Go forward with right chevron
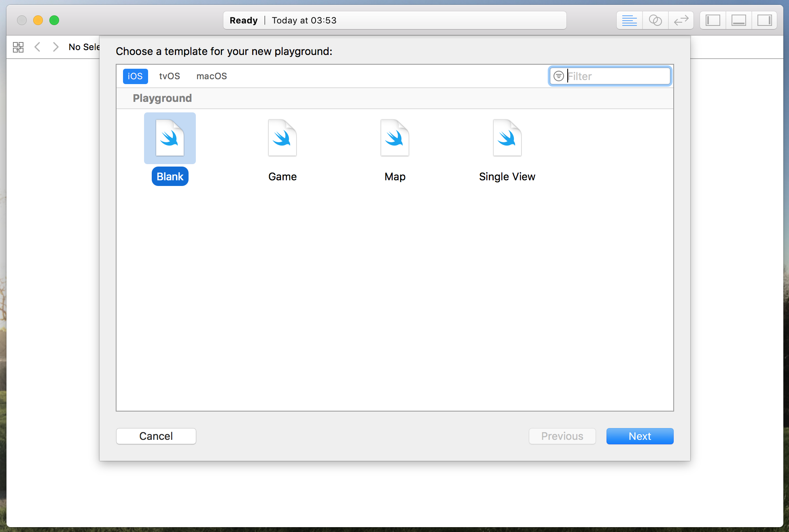 (x=56, y=47)
